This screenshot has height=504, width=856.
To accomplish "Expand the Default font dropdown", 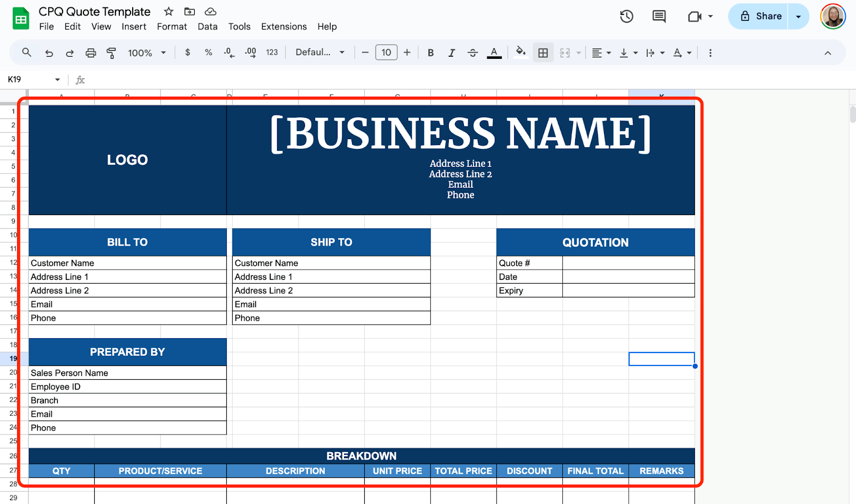I will pyautogui.click(x=320, y=52).
